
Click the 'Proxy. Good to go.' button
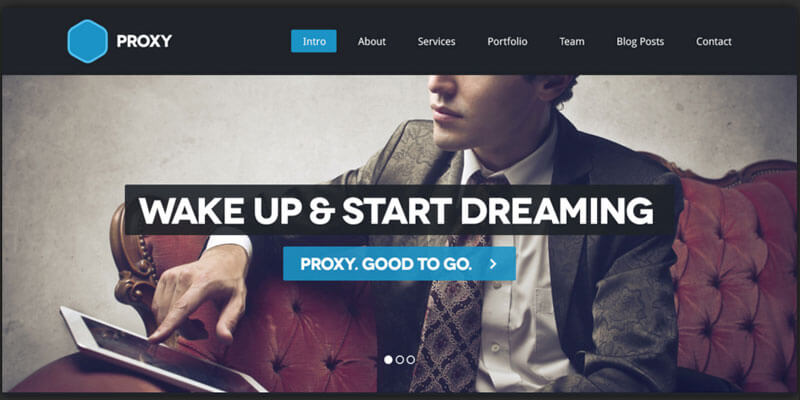(399, 264)
